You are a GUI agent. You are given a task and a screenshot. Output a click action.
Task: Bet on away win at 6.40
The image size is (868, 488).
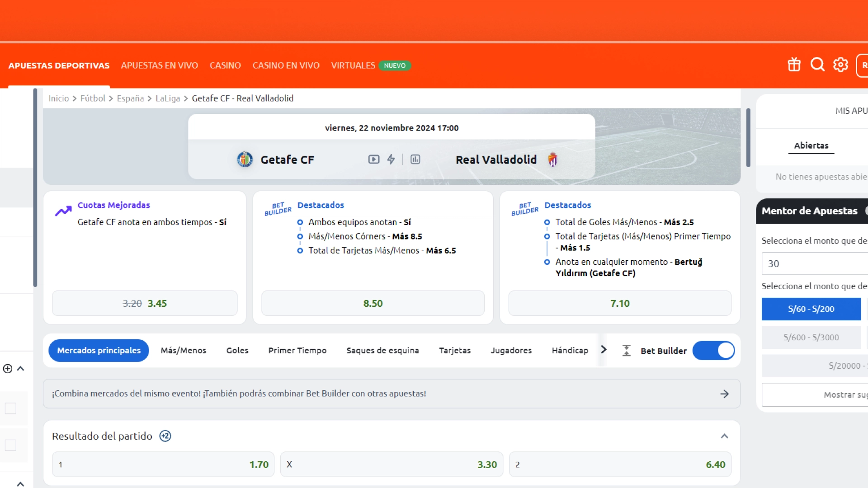pyautogui.click(x=620, y=465)
